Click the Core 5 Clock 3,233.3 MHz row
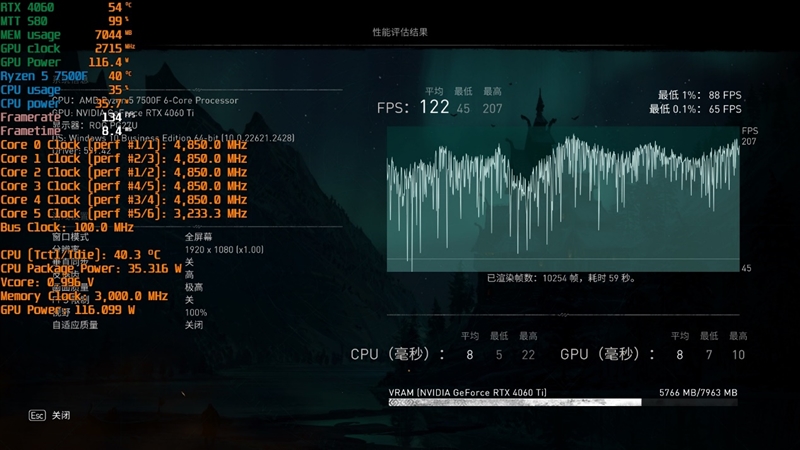800x450 pixels. pyautogui.click(x=123, y=214)
